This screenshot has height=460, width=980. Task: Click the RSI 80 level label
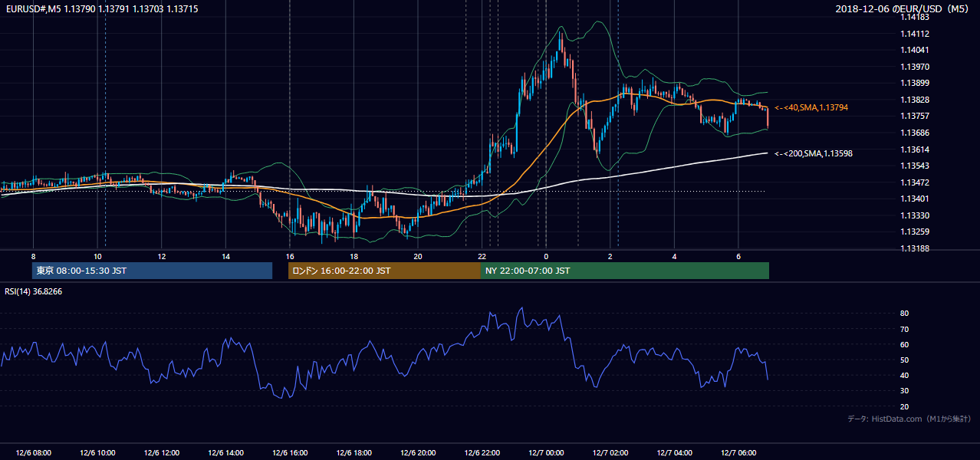pos(905,314)
